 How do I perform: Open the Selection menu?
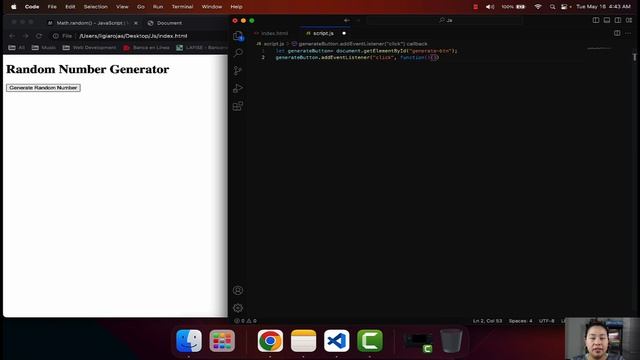click(96, 7)
